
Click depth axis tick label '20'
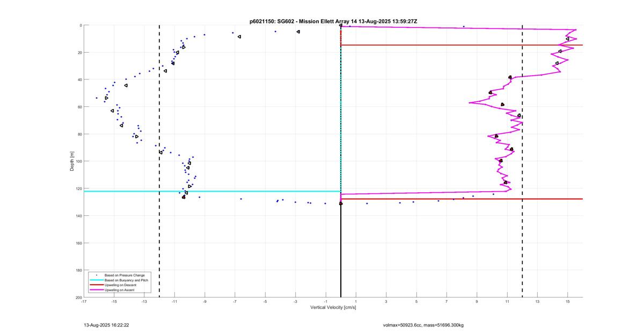coord(79,53)
